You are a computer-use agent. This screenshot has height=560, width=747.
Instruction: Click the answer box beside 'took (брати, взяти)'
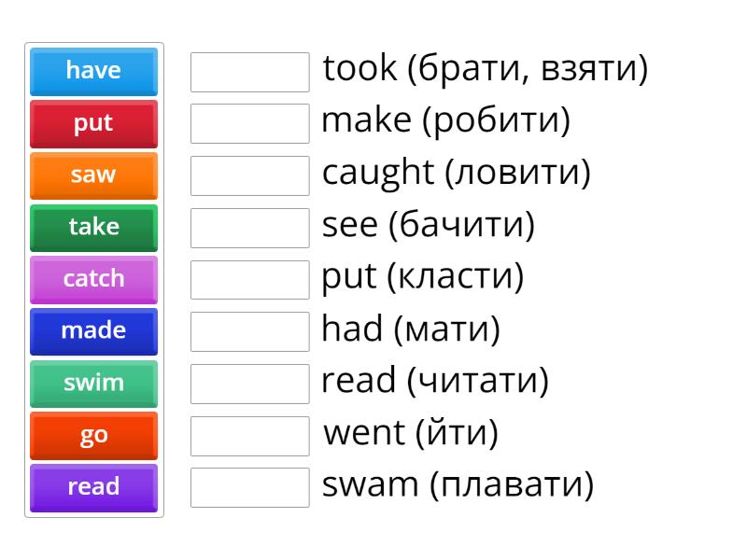[249, 71]
